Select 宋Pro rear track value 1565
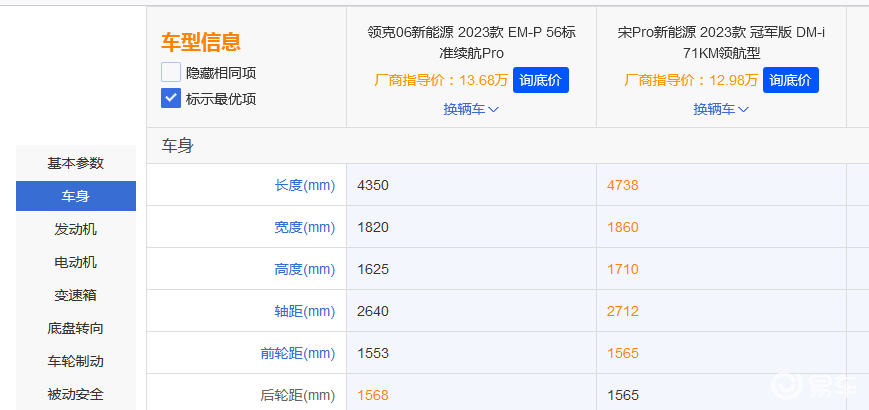 click(x=623, y=395)
